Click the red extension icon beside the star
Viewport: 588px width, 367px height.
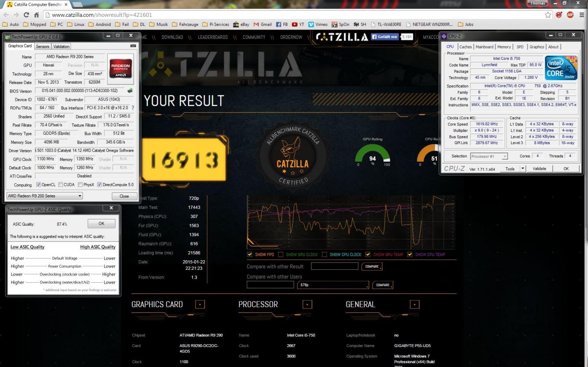coord(559,15)
